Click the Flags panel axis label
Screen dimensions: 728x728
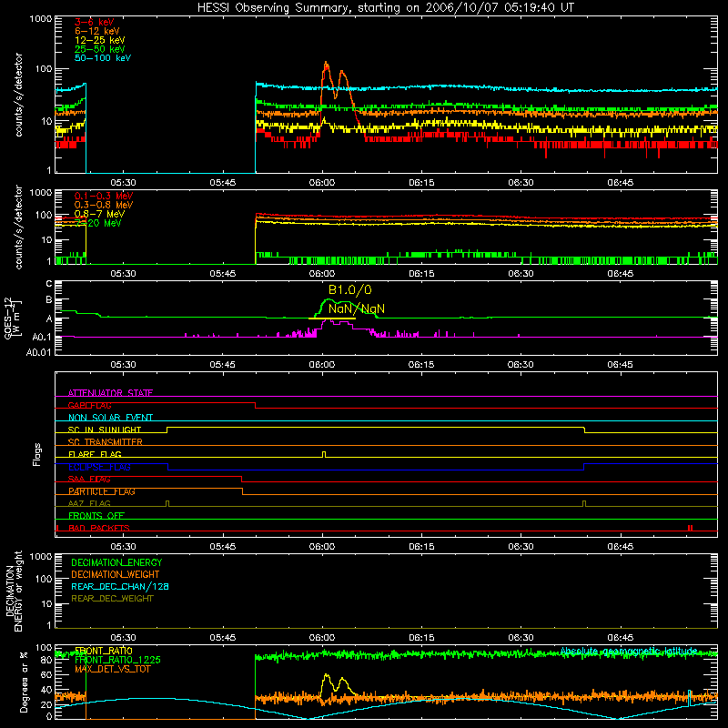(x=37, y=454)
